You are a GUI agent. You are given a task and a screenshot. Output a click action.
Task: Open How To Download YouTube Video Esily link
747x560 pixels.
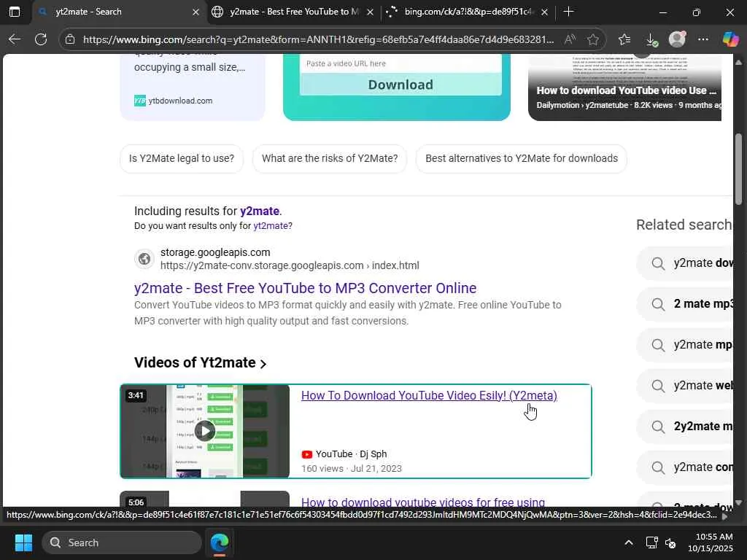pos(429,396)
